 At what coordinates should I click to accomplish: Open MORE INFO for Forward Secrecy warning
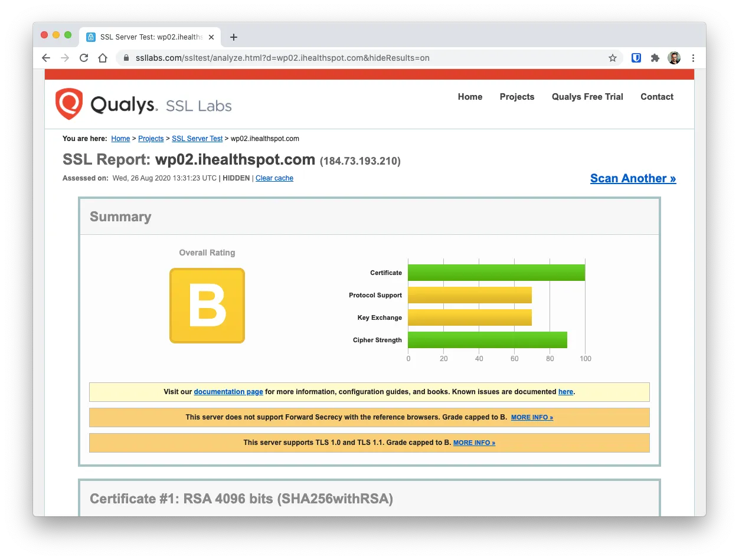click(x=532, y=417)
